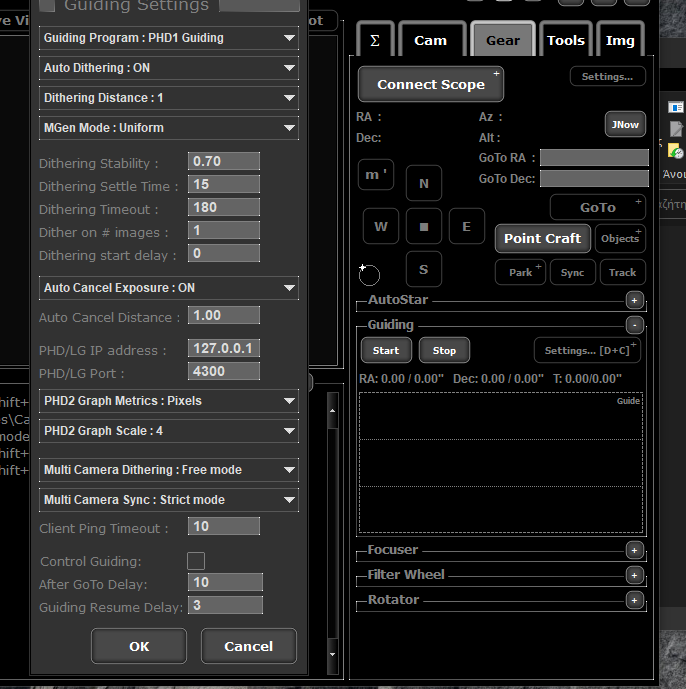Confirm guiding settings with OK
Image resolution: width=686 pixels, height=689 pixels.
pos(139,646)
